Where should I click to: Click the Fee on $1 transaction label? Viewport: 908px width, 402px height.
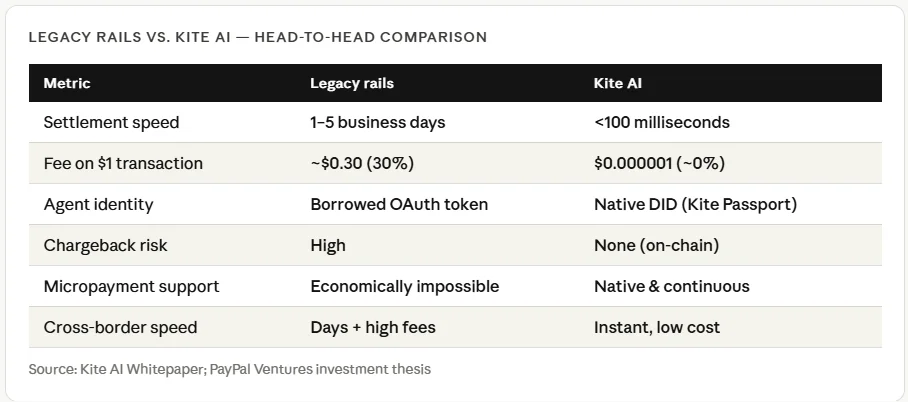click(123, 163)
